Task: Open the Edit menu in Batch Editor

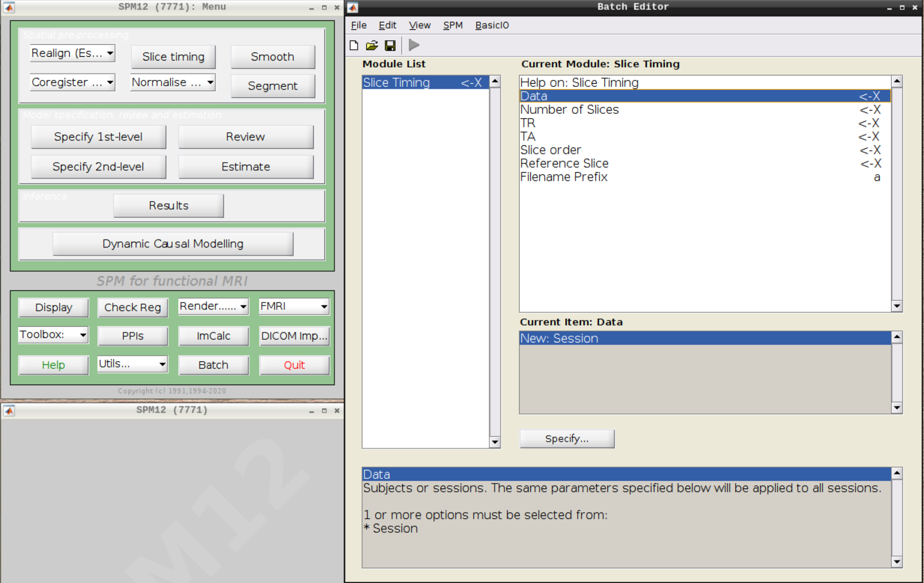Action: click(387, 25)
